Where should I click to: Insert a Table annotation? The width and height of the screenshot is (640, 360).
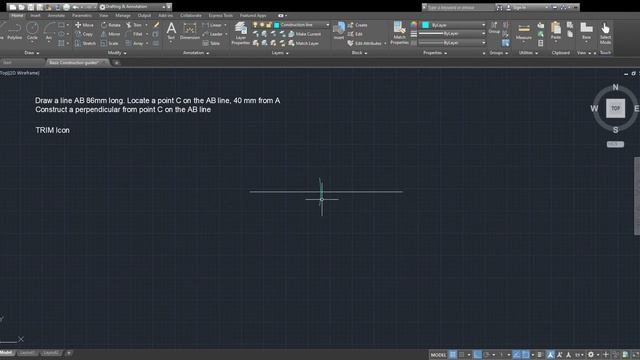point(211,43)
